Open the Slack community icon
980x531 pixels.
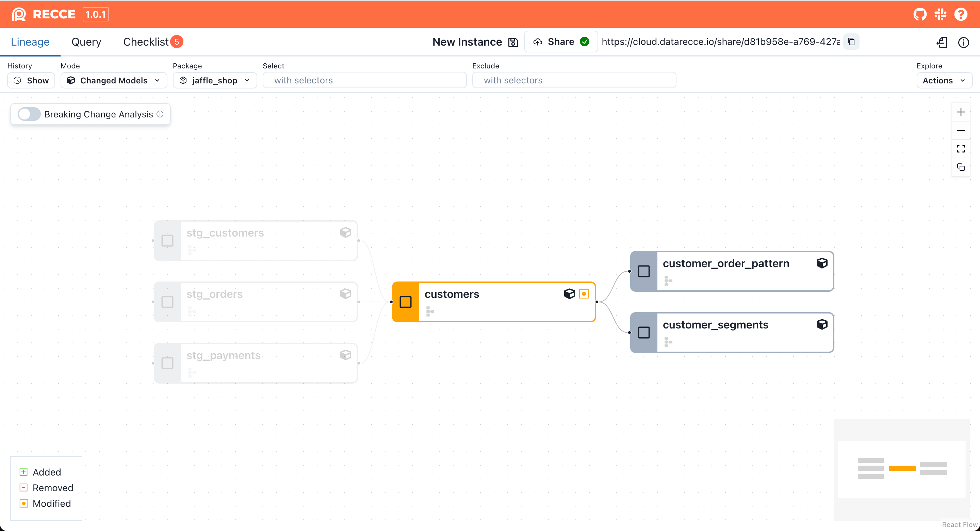940,14
